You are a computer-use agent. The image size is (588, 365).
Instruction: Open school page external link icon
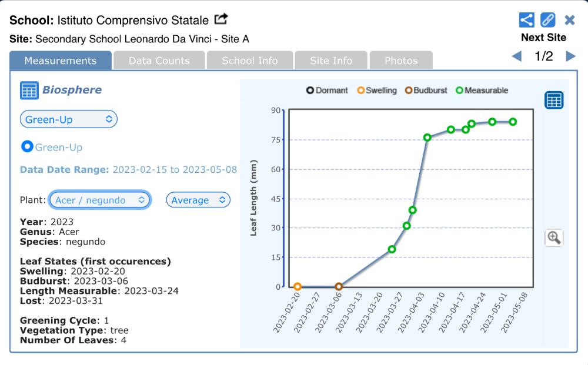[x=220, y=20]
